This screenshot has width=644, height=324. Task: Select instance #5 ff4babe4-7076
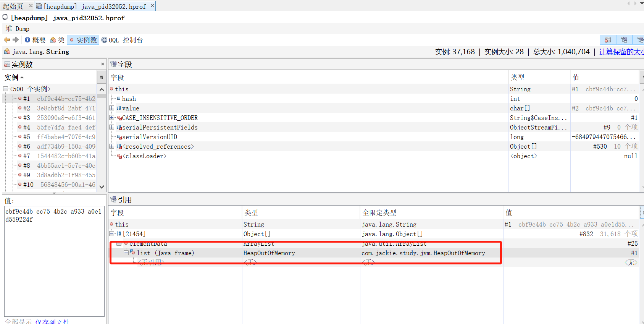point(50,137)
